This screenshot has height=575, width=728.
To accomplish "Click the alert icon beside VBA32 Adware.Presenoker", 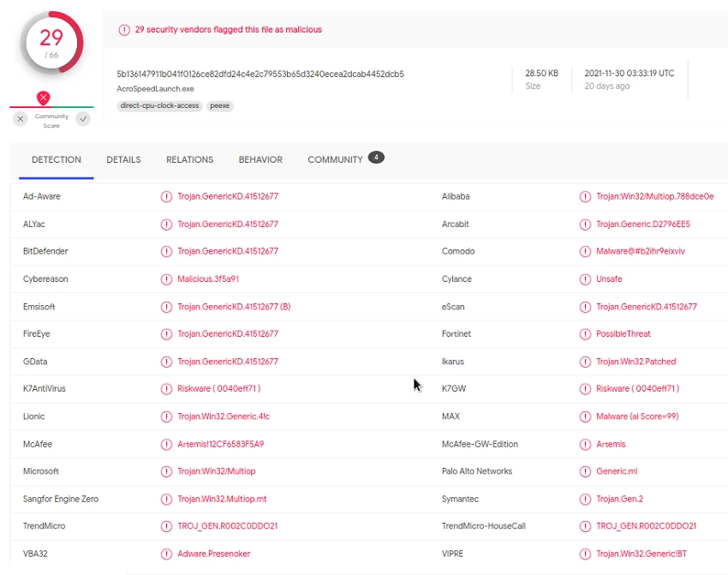I will tap(166, 554).
